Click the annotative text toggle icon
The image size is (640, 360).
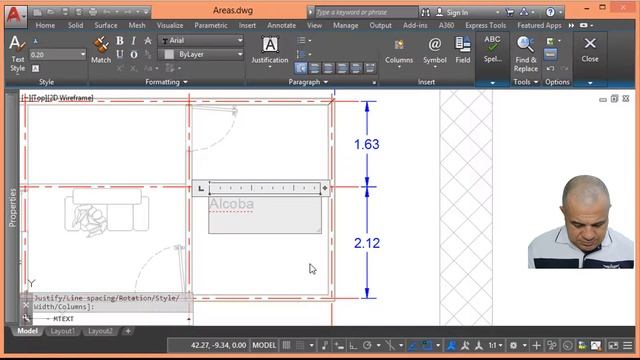tap(36, 41)
